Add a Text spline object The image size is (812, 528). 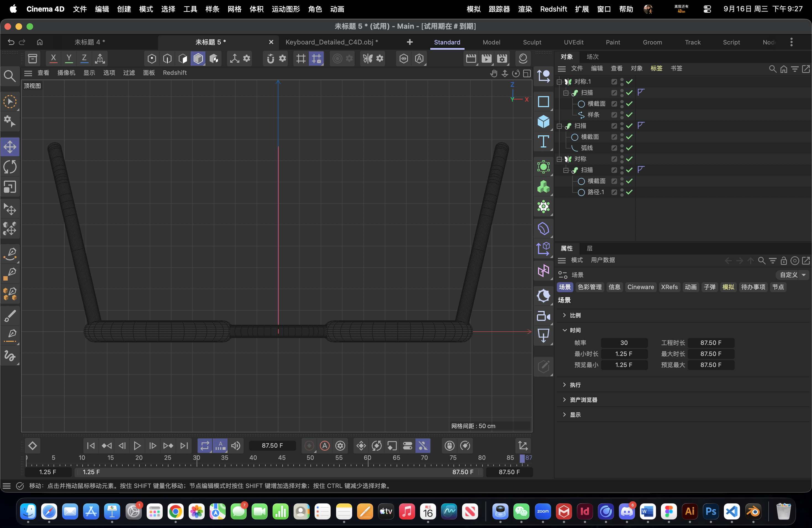pyautogui.click(x=543, y=141)
